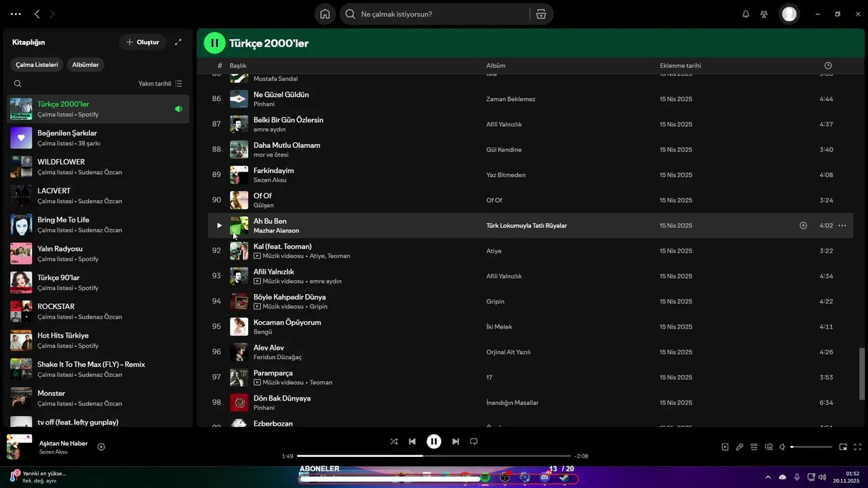Open the Friend Activity icon
The width and height of the screenshot is (868, 488).
pos(764,14)
